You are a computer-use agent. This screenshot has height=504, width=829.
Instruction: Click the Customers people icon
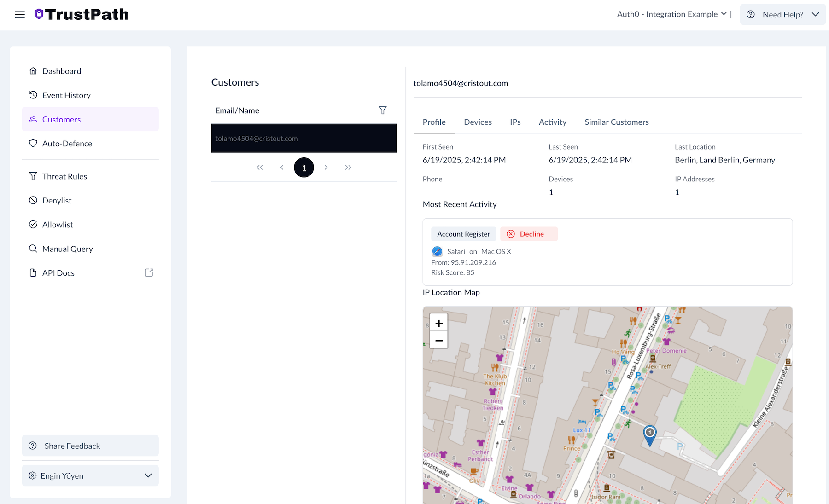click(x=33, y=119)
